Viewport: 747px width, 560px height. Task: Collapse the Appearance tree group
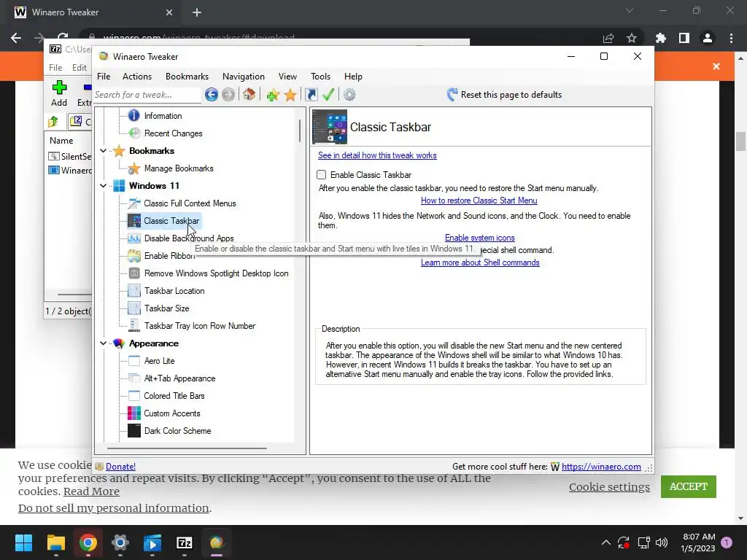(103, 343)
